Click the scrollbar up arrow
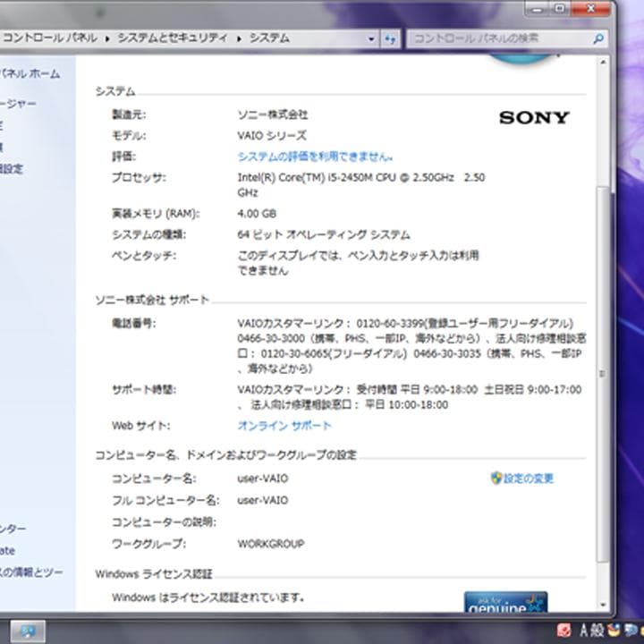Image resolution: width=644 pixels, height=644 pixels. (603, 63)
